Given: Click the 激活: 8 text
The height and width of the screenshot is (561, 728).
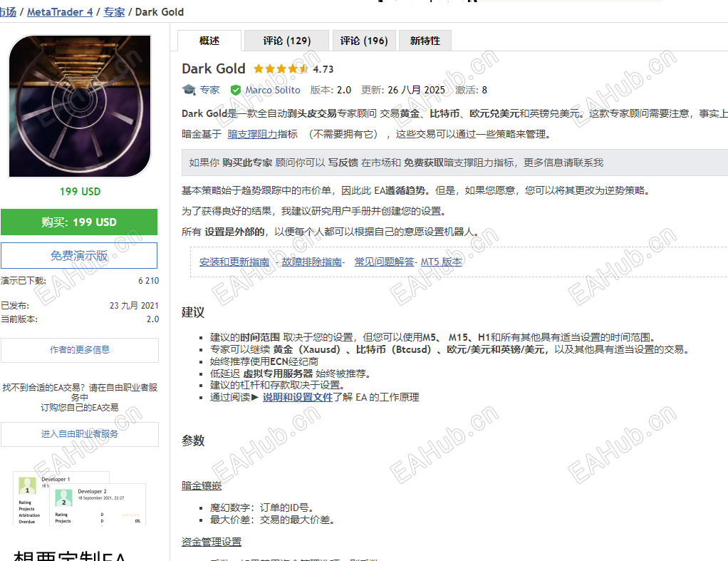Looking at the screenshot, I should (471, 90).
